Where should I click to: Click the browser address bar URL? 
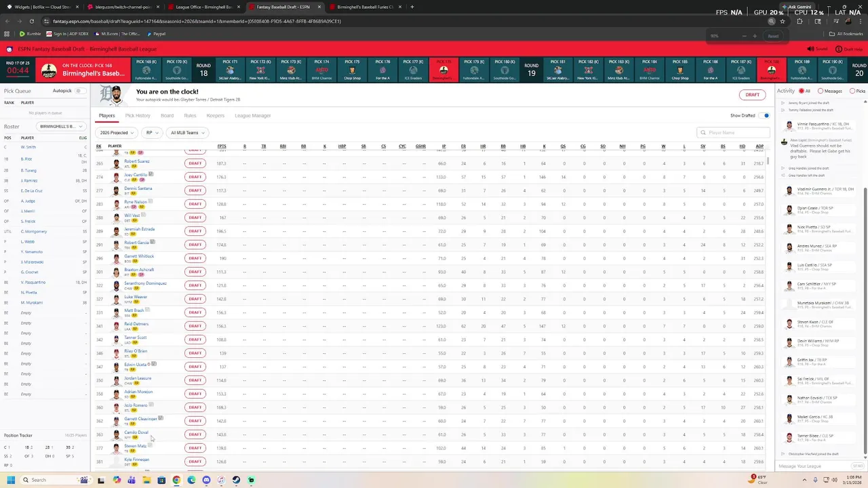tap(197, 21)
